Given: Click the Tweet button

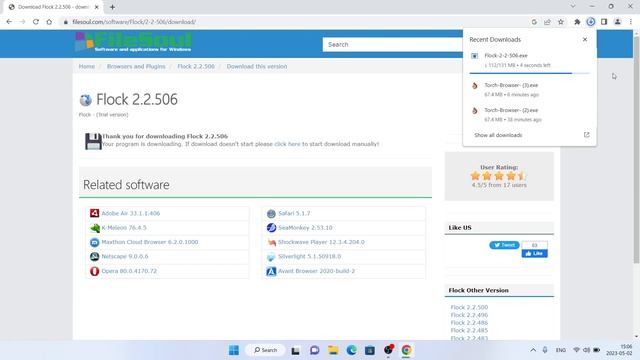Looking at the screenshot, I should point(504,245).
